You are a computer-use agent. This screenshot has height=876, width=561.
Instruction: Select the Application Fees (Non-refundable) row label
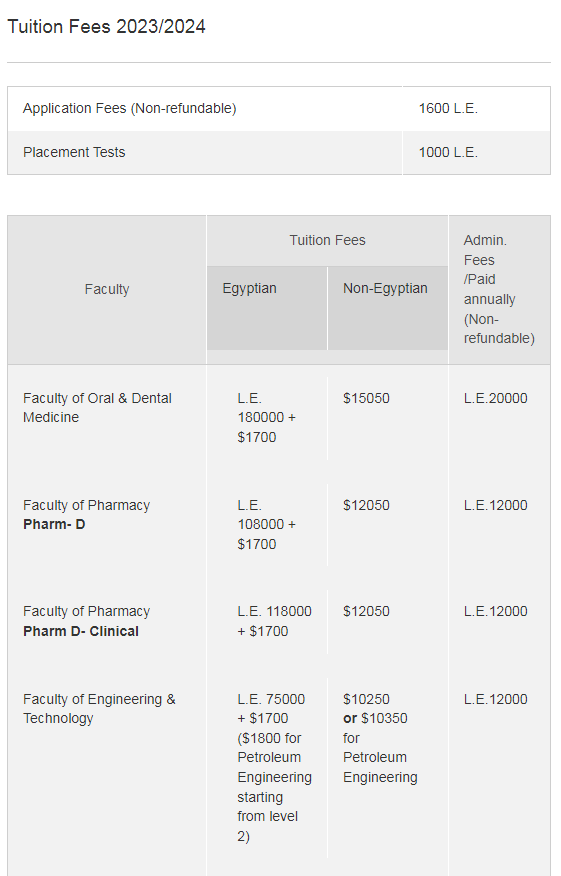[x=130, y=108]
